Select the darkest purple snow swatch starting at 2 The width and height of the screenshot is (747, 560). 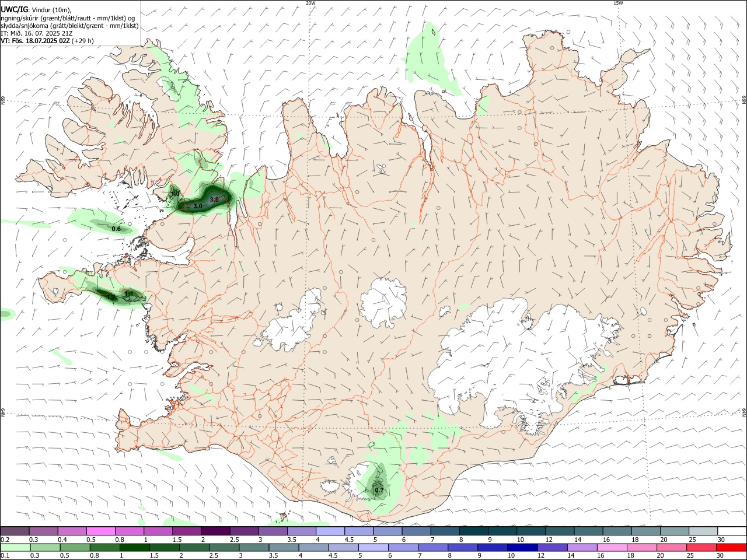click(x=215, y=531)
